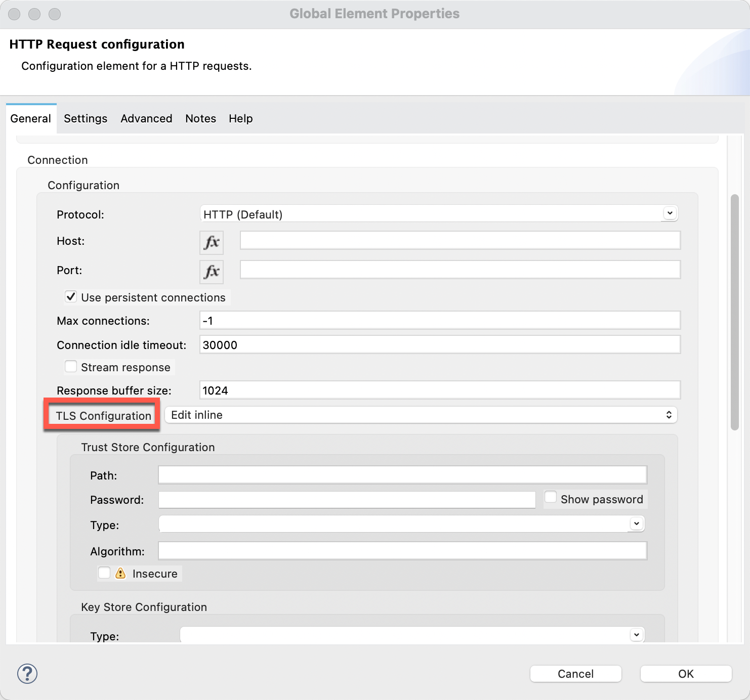The width and height of the screenshot is (750, 700).
Task: Click into the Host text field
Action: pos(460,240)
